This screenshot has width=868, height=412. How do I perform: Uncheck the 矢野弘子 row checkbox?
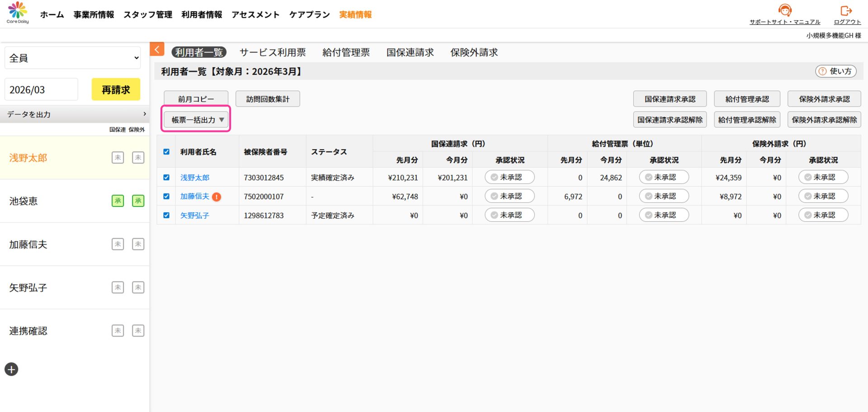[166, 215]
